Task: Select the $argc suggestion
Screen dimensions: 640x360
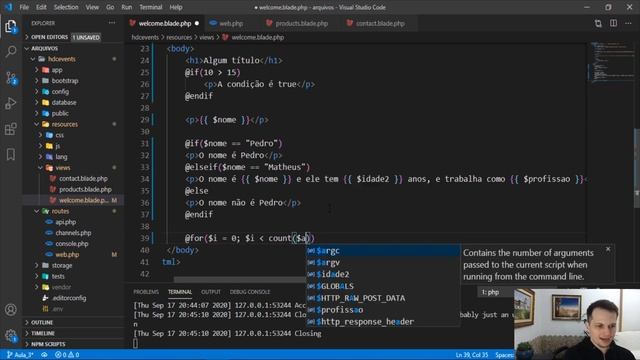Action: coord(383,251)
